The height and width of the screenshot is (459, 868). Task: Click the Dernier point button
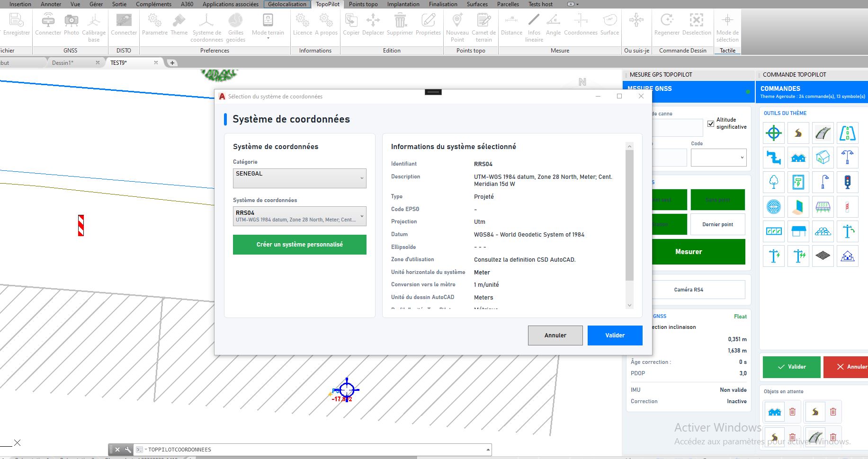tap(718, 224)
